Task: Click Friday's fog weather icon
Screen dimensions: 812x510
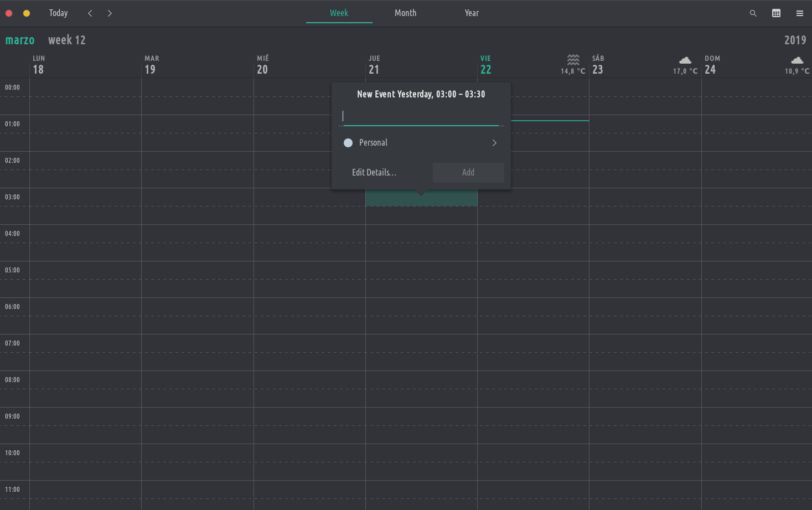Action: pos(573,59)
